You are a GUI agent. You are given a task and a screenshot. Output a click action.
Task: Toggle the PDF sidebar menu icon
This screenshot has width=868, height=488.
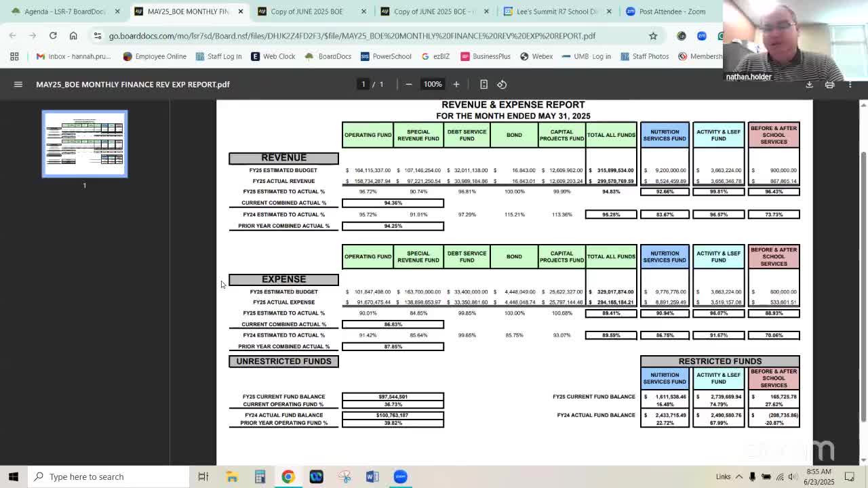pos(18,84)
